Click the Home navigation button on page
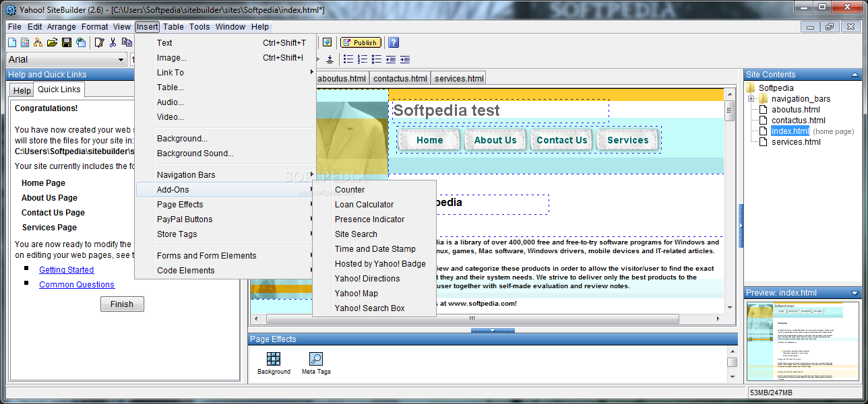Viewport: 868px width, 404px height. tap(429, 140)
